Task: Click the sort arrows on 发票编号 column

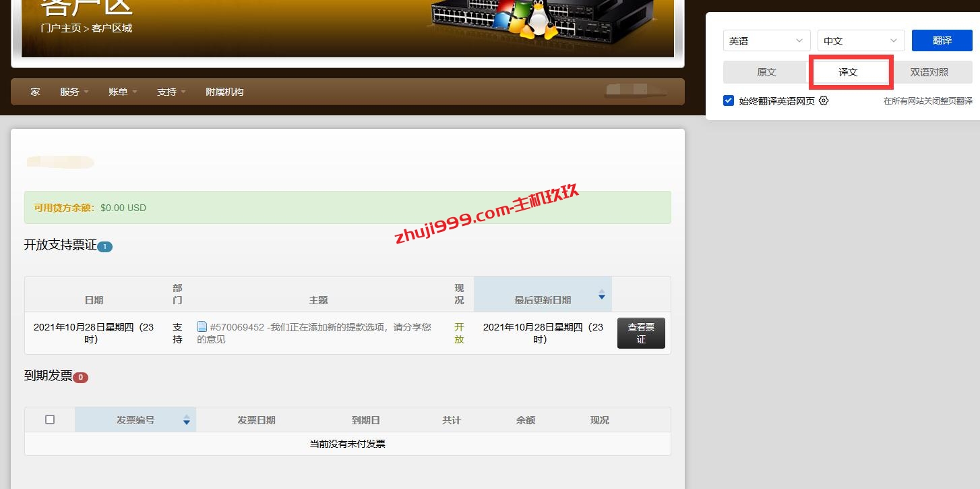Action: click(x=187, y=420)
